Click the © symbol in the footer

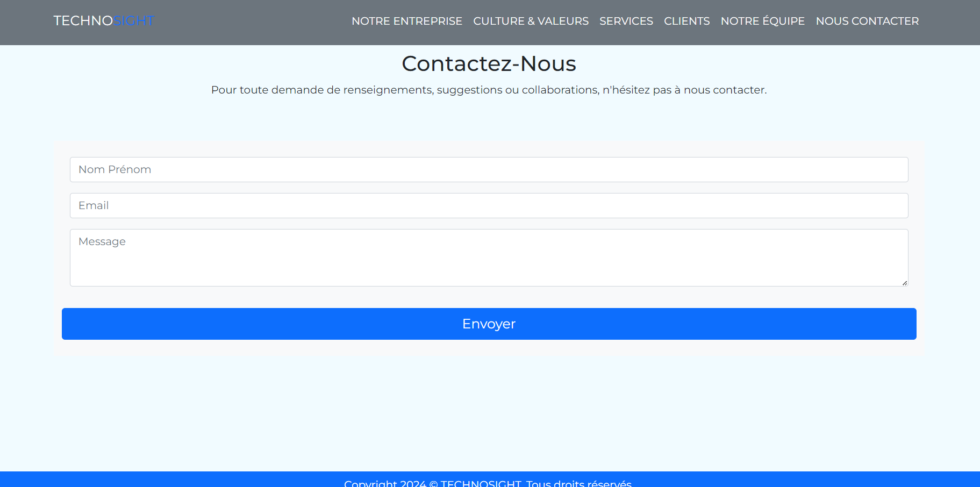click(433, 483)
